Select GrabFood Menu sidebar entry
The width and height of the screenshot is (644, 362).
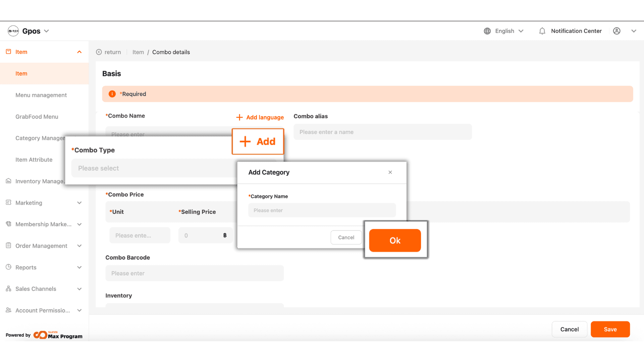[37, 117]
